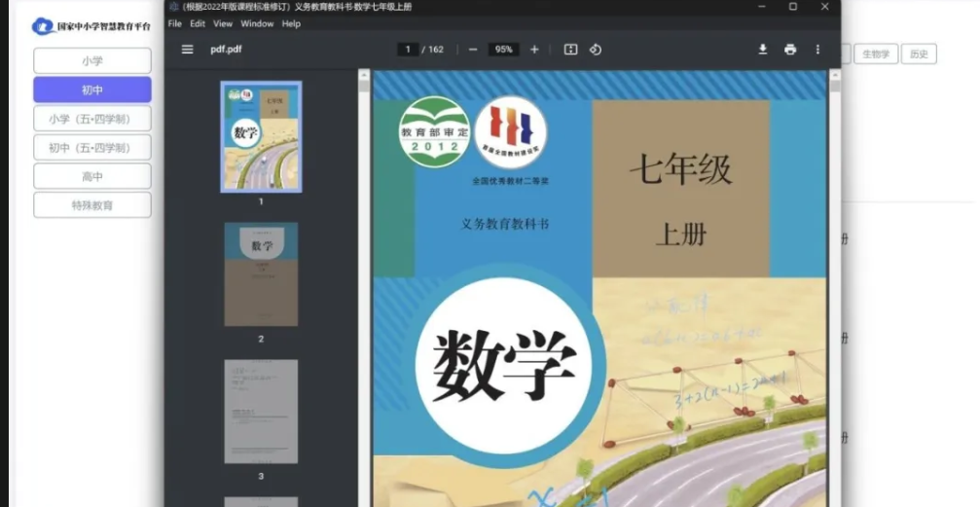The image size is (980, 507).
Task: Select 小学 in the background sidebar
Action: click(x=92, y=61)
